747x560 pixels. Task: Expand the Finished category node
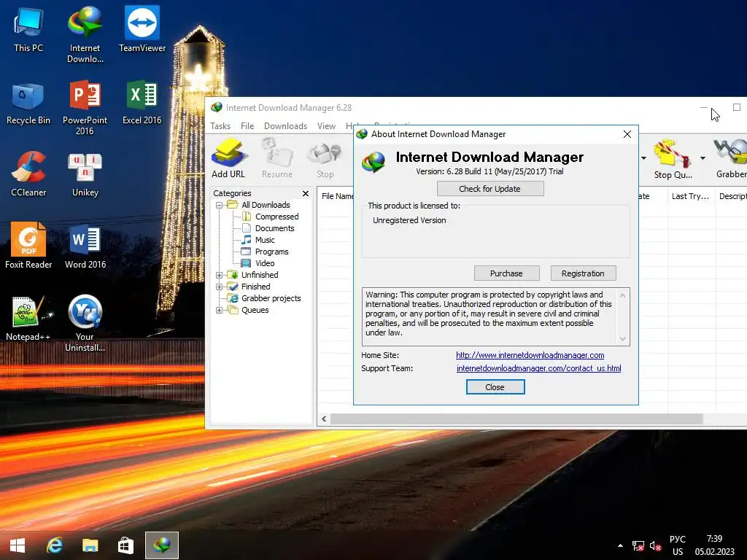(219, 287)
